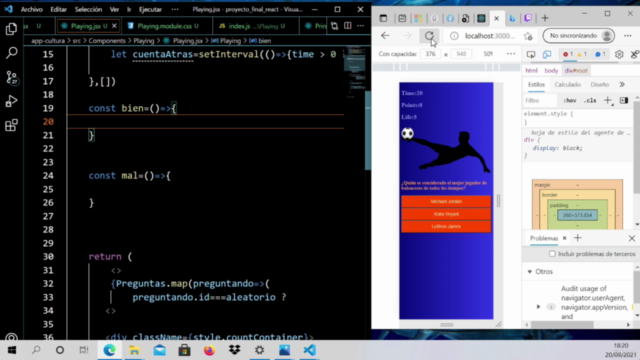Click the compare changes icon in editor
This screenshot has height=360, width=640.
tap(335, 26)
